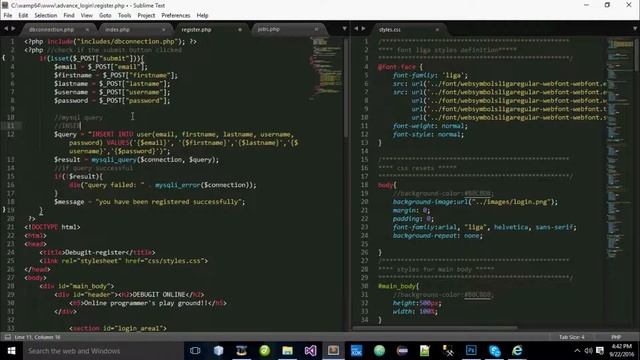Image resolution: width=640 pixels, height=360 pixels.
Task: Click the $message assignment line
Action: 149,202
